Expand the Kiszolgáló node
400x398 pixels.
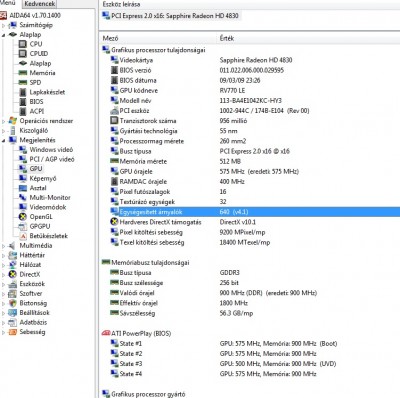coord(4,131)
